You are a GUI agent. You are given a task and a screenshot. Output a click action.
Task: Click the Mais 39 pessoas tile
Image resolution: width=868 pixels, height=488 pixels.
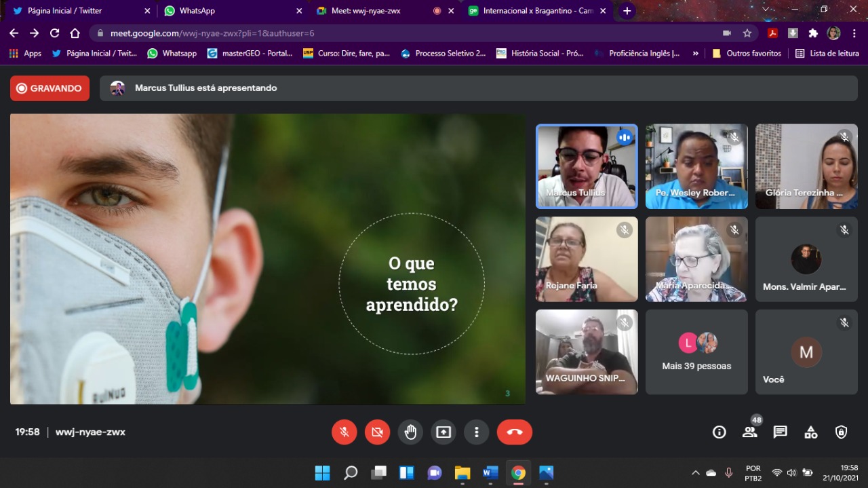pyautogui.click(x=696, y=352)
